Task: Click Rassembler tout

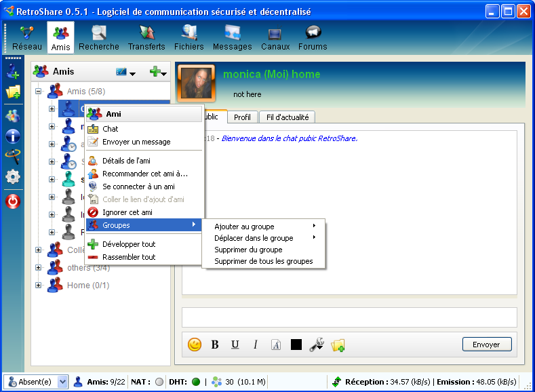Action: pos(144,257)
